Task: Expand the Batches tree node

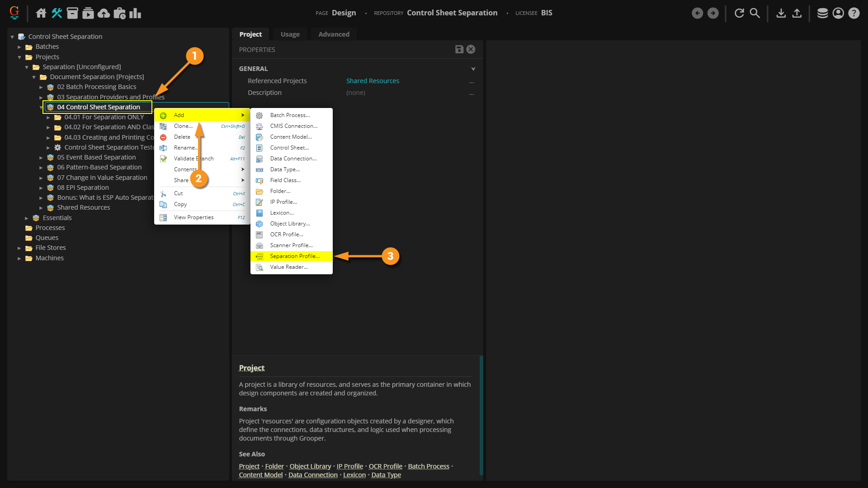Action: point(19,47)
